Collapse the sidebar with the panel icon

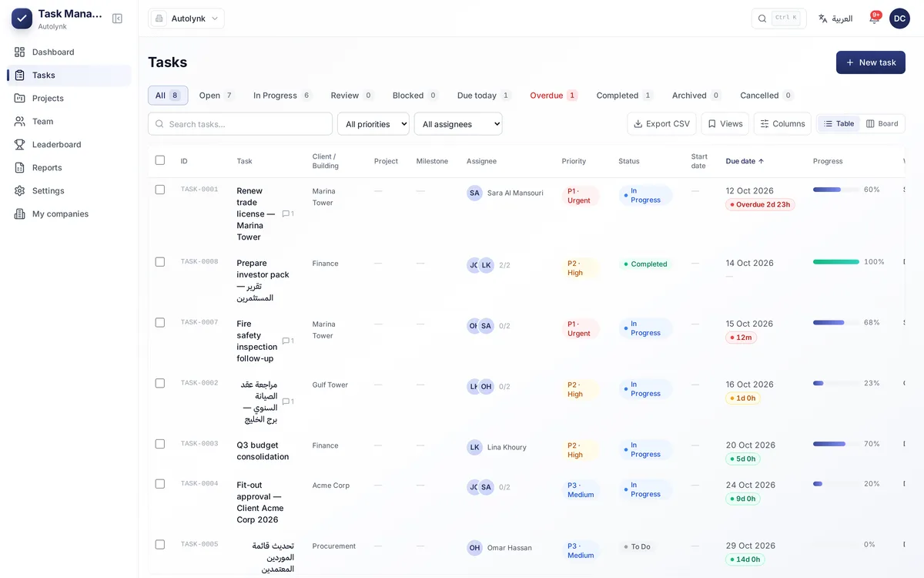click(117, 18)
